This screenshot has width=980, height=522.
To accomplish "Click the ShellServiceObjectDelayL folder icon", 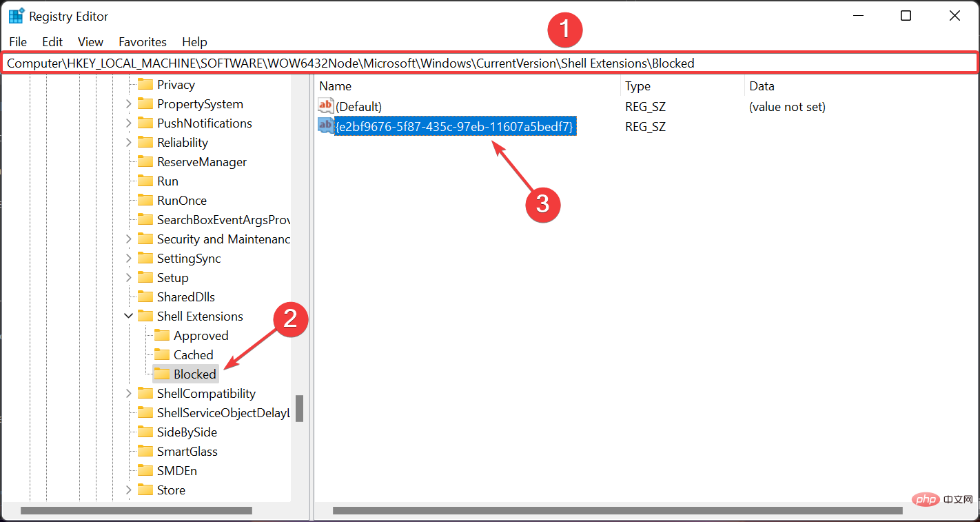I will point(145,413).
